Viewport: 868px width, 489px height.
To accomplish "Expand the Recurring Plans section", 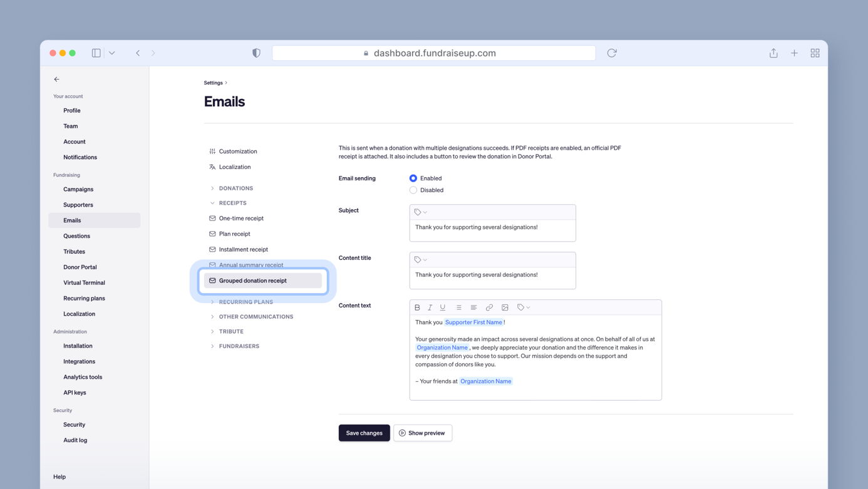I will tap(245, 302).
